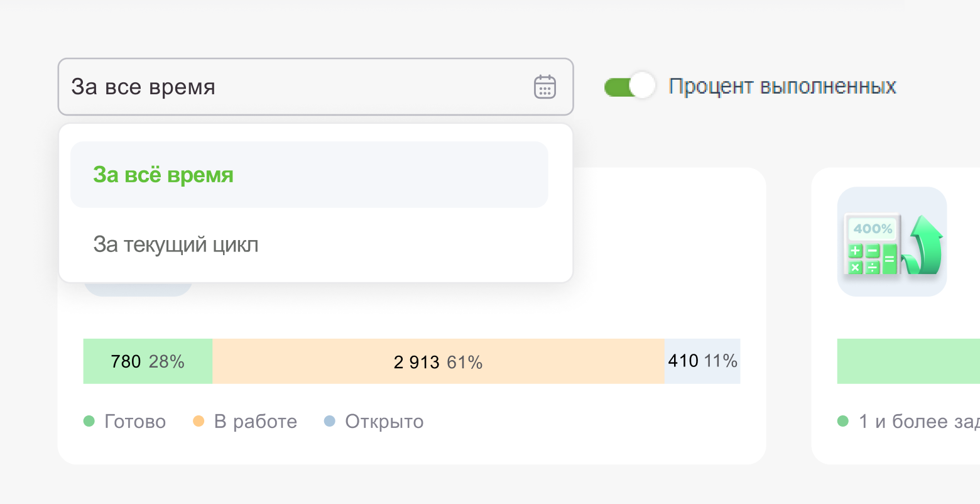
Task: Select orange 2 913 61% bar segment
Action: 438,361
